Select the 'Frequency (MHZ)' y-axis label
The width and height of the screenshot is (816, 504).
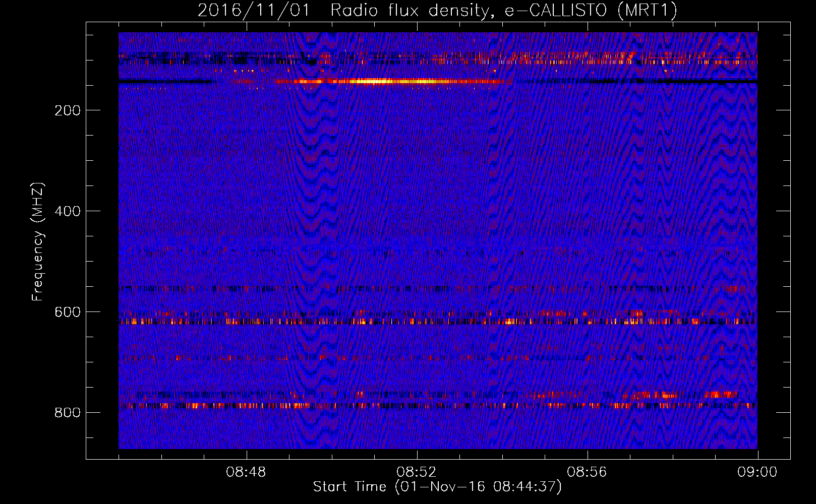(38, 242)
